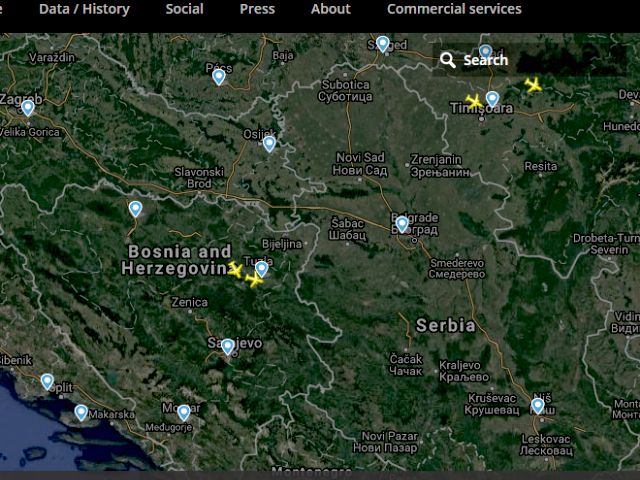The height and width of the screenshot is (480, 640).
Task: Click the Novi Pazar city label
Action: [x=385, y=442]
